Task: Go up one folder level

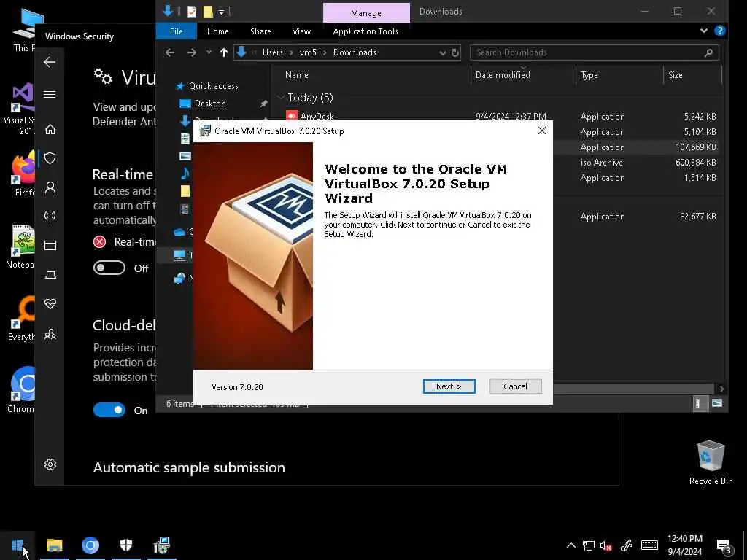Action: 224,52
